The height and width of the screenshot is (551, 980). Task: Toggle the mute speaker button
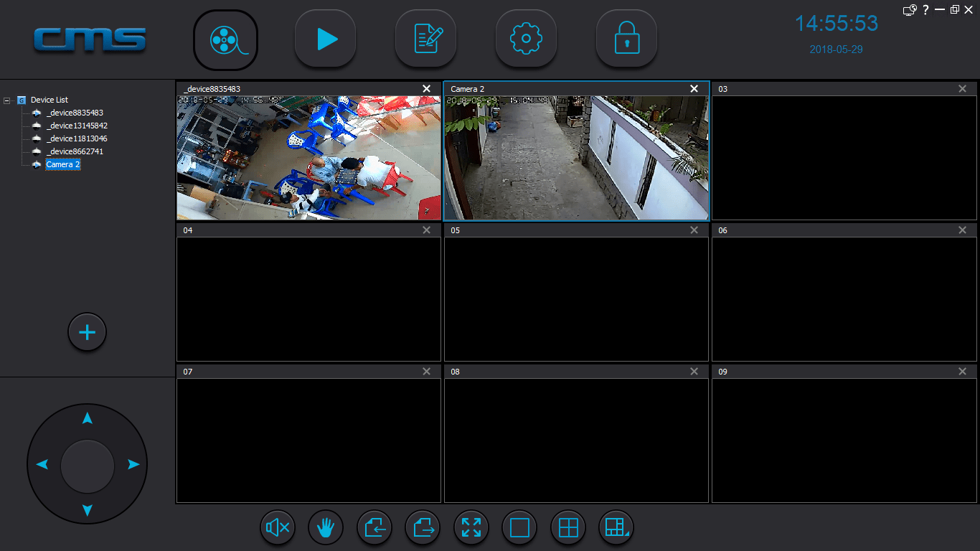click(278, 528)
